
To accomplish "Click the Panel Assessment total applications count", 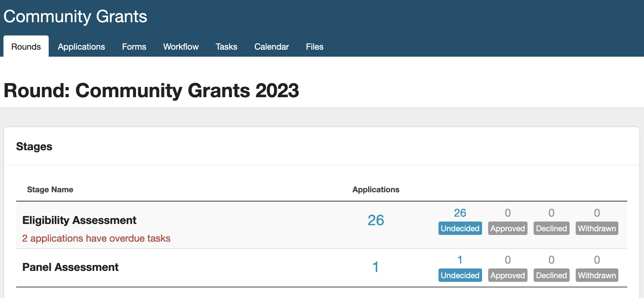I will [375, 267].
